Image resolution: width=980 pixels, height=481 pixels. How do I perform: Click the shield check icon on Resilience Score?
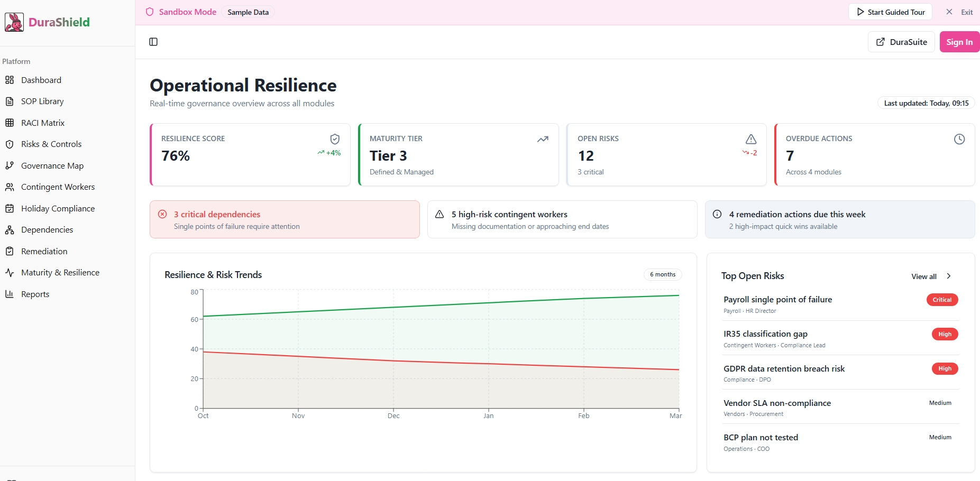[335, 139]
